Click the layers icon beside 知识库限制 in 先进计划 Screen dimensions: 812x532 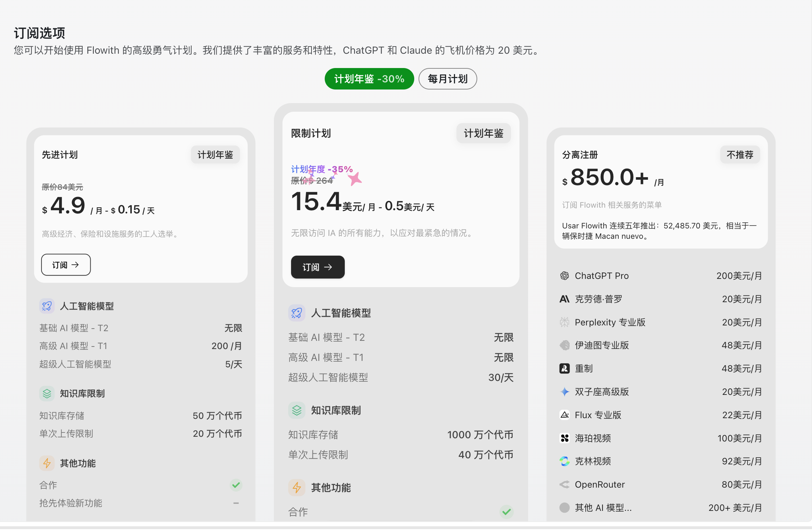(x=47, y=393)
